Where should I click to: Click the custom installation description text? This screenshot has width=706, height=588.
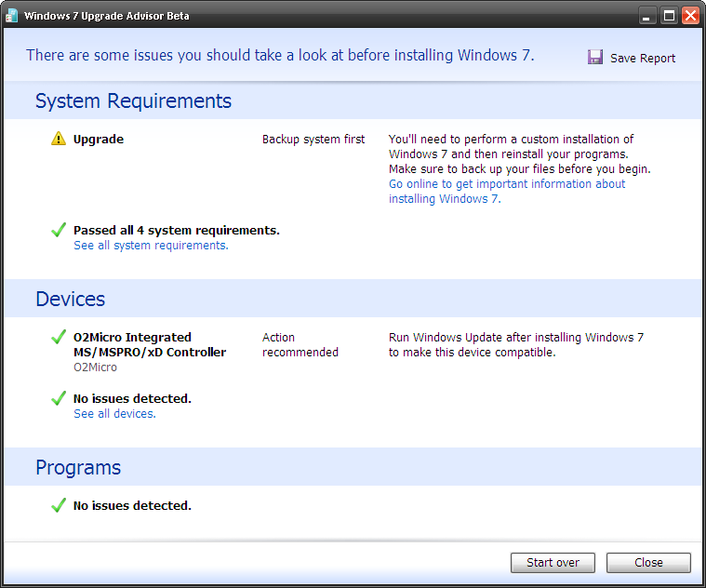coord(520,154)
